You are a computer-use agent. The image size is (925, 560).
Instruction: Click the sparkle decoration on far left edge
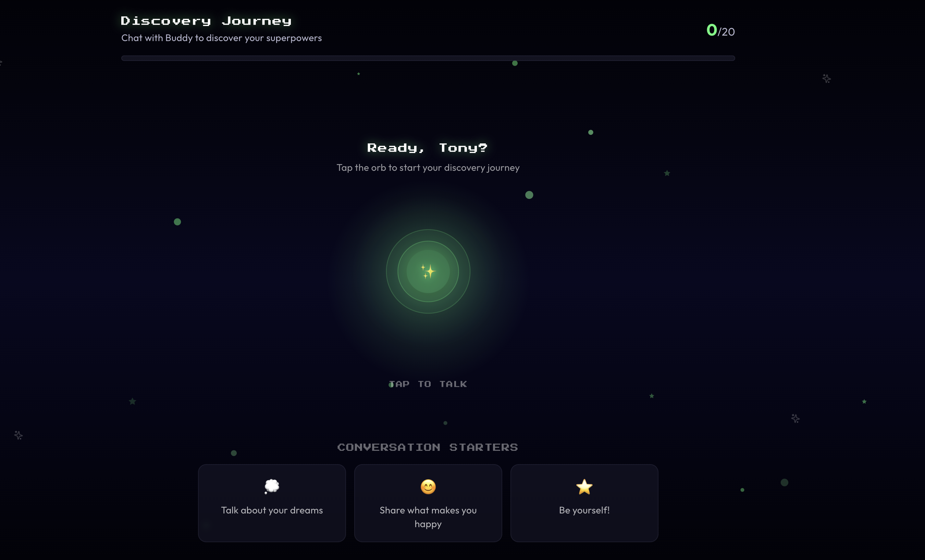(18, 435)
